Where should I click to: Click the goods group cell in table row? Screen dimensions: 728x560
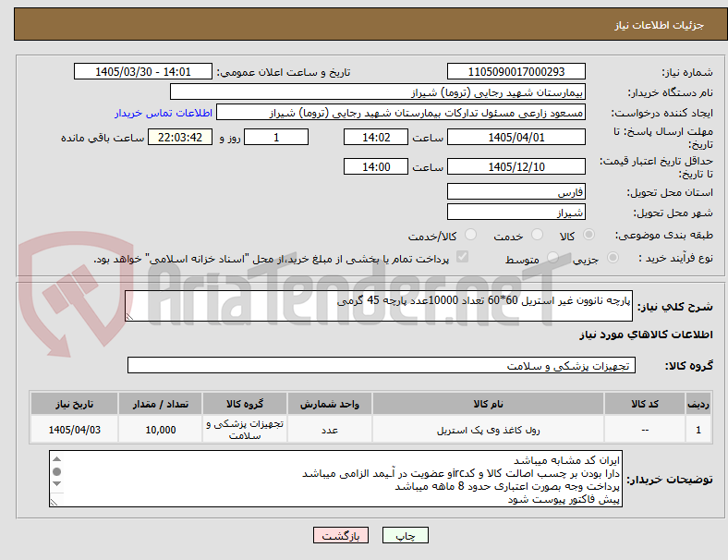[x=245, y=430]
